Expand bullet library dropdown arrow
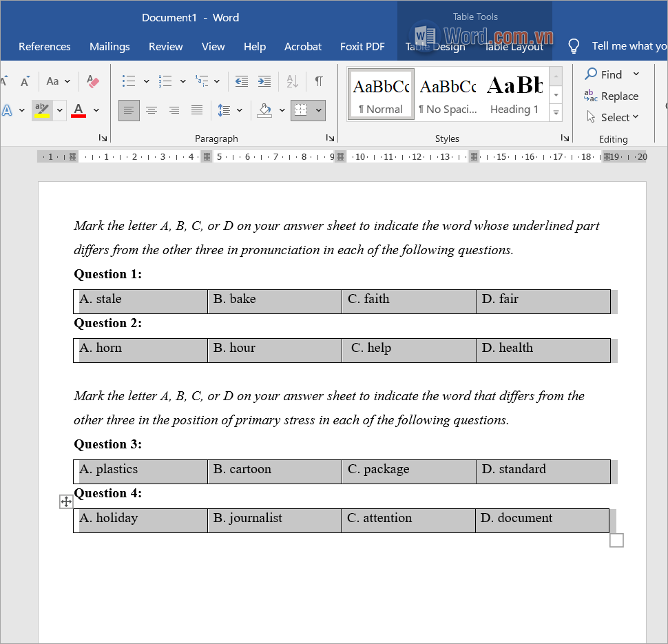This screenshot has width=668, height=644. [x=146, y=81]
